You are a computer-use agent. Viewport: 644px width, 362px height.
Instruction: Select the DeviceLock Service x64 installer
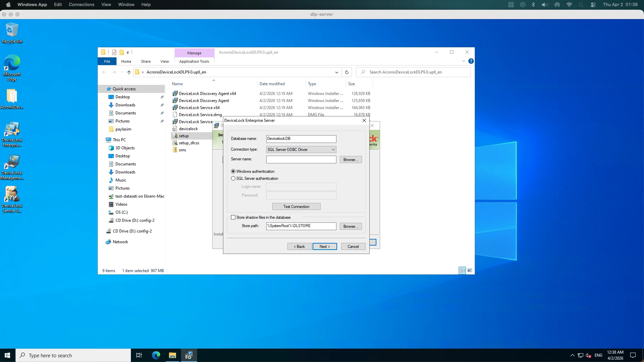pyautogui.click(x=199, y=108)
